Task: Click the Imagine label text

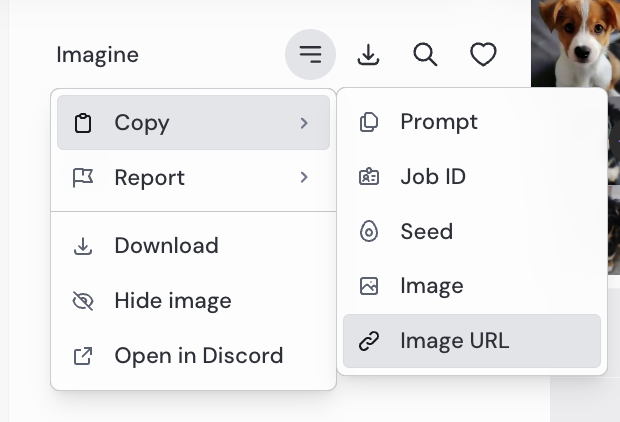Action: [98, 55]
